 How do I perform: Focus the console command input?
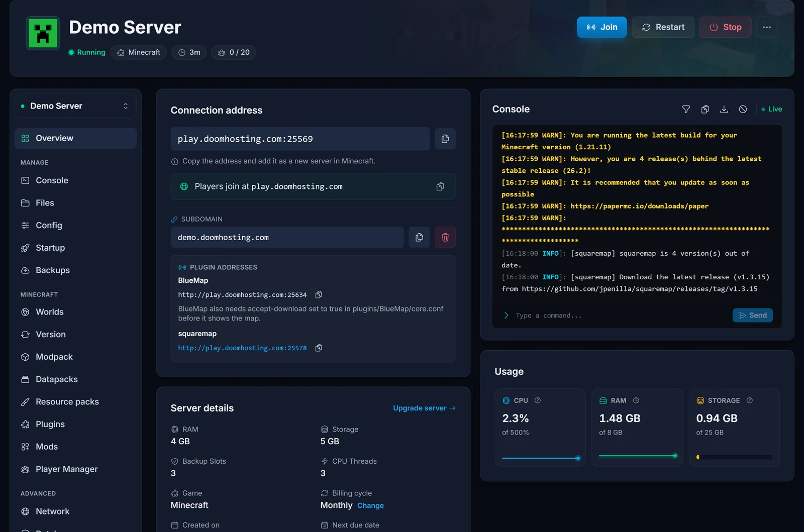coord(621,315)
